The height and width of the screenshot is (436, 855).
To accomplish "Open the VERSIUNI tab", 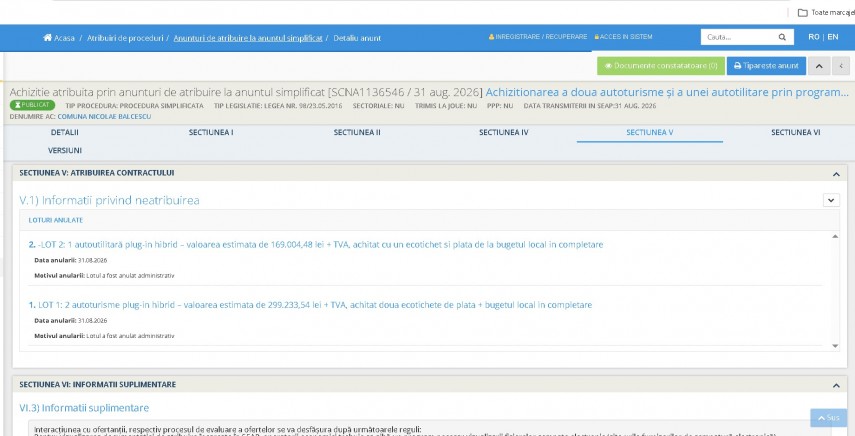I will pos(65,150).
